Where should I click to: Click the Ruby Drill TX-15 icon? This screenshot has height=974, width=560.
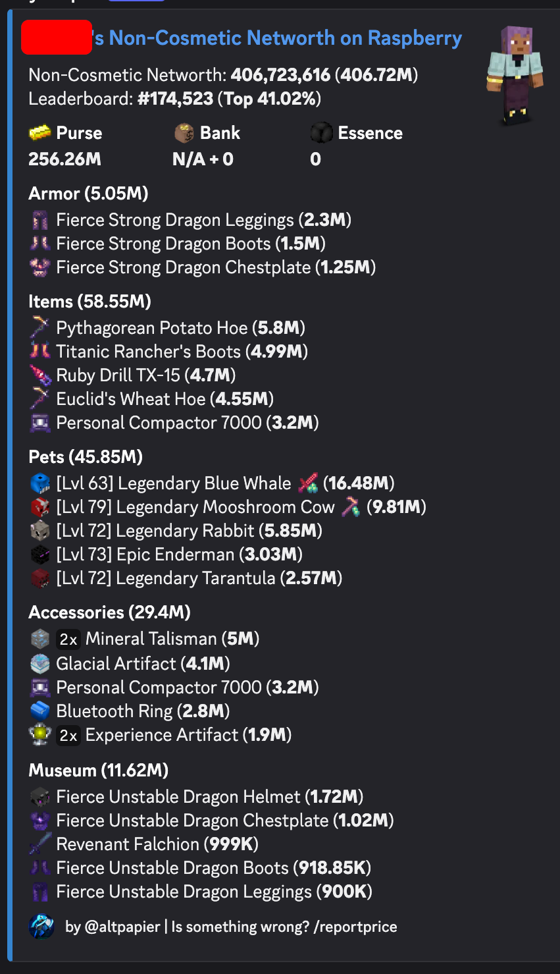coord(40,375)
